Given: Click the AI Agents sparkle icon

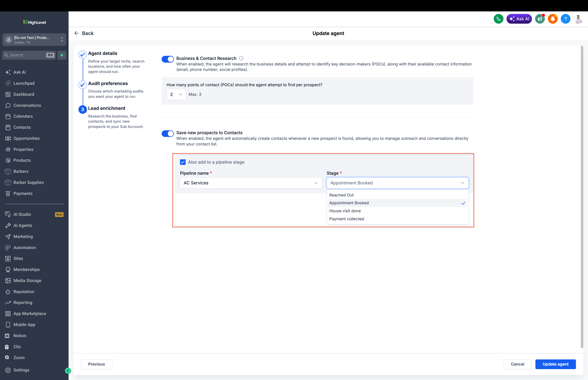Looking at the screenshot, I should (x=8, y=225).
